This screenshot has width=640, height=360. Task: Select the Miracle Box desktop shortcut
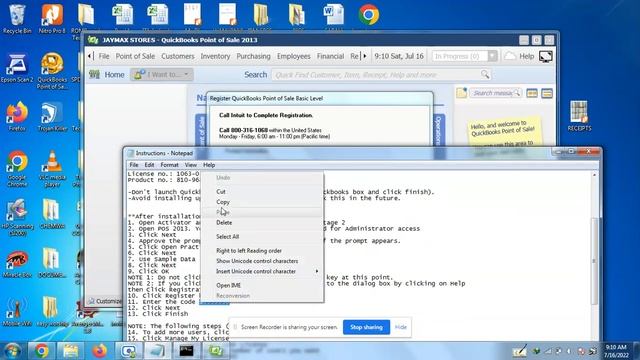point(17,264)
